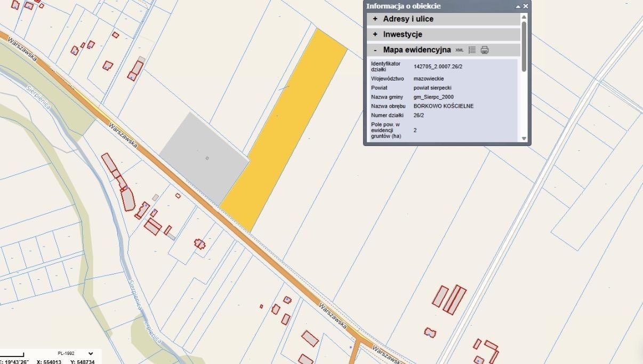The height and width of the screenshot is (364, 643).
Task: Click the 'Numer działki' label
Action: click(387, 115)
